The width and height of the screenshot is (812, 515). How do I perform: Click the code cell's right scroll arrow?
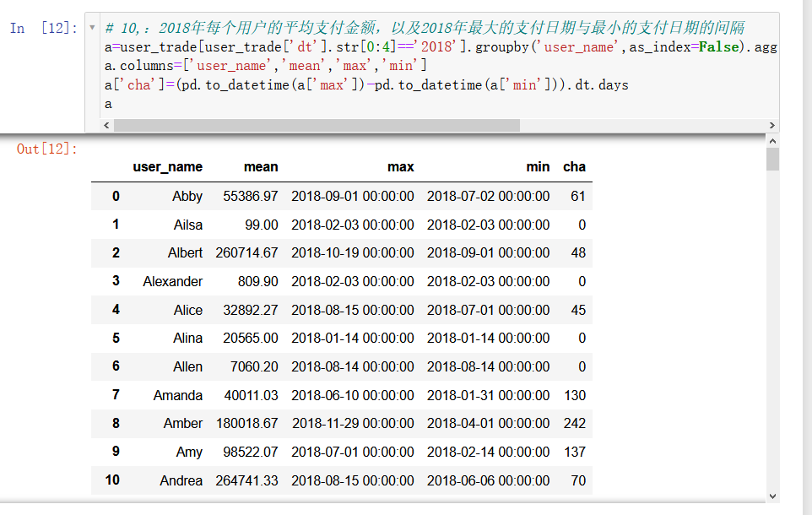771,126
